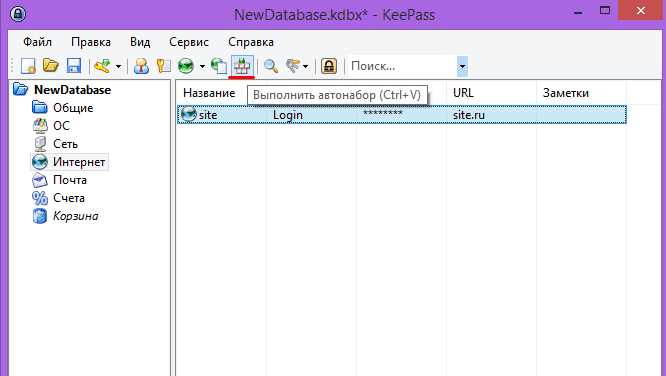The width and height of the screenshot is (666, 376).
Task: Copy URL with globe-and-pages icon
Action: [219, 66]
